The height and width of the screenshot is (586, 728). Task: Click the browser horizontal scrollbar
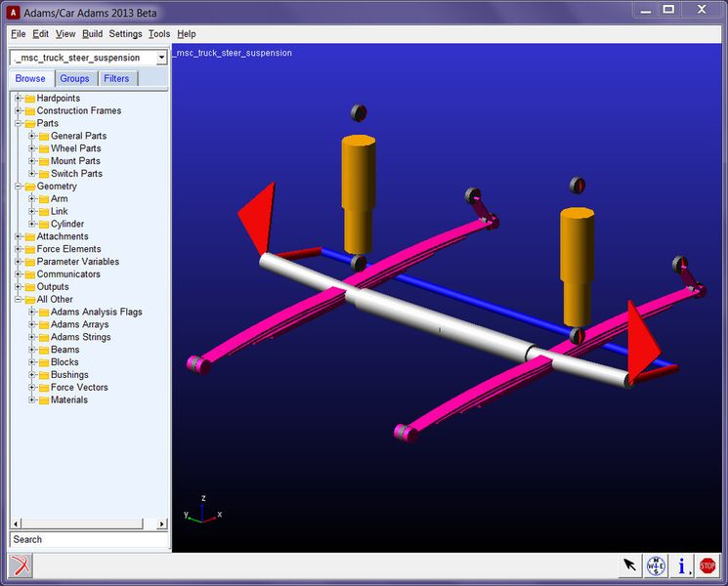(x=88, y=524)
